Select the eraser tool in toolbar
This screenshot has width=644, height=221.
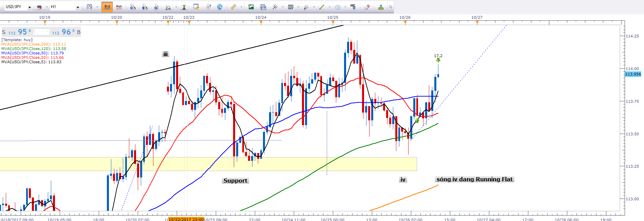click(x=367, y=7)
